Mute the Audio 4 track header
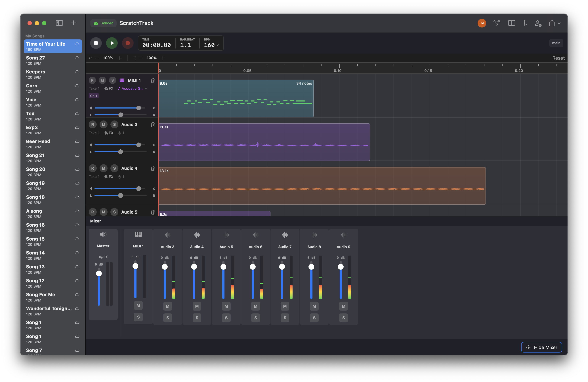This screenshot has height=382, width=588. (104, 168)
